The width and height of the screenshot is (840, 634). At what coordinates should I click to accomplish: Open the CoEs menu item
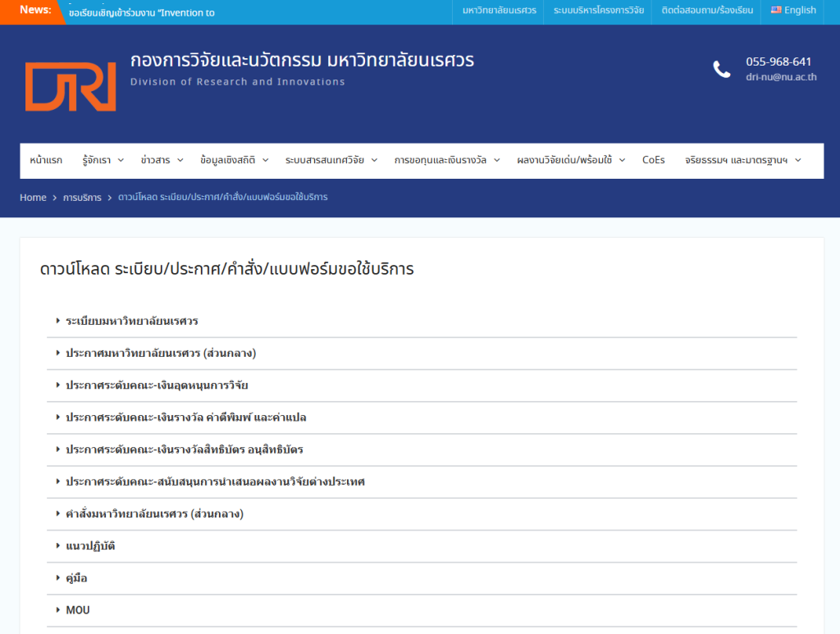[x=653, y=160]
